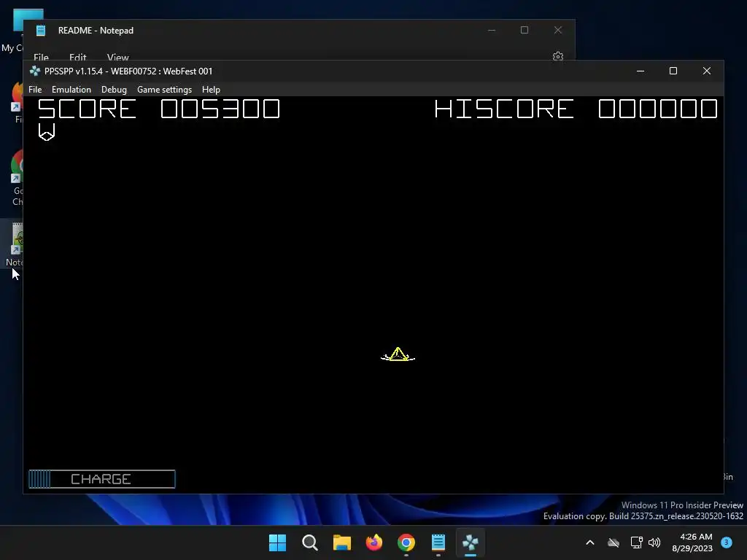
Task: Open the Emulation menu
Action: tap(71, 90)
